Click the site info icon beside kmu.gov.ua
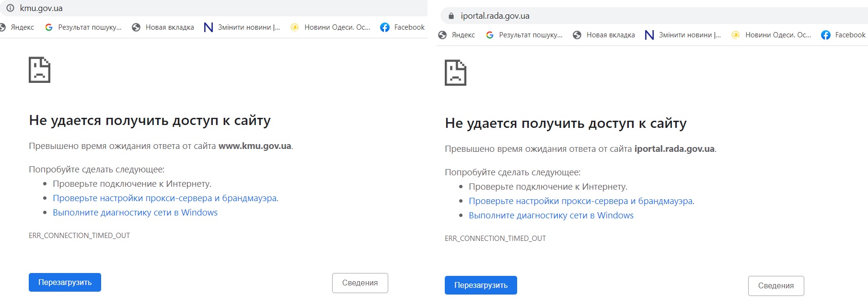The width and height of the screenshot is (868, 307). pos(10,8)
